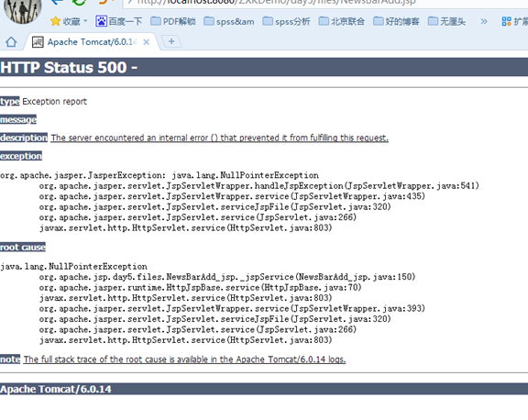Open the 百度一下 bookmark
This screenshot has width=528, height=420.
(119, 22)
